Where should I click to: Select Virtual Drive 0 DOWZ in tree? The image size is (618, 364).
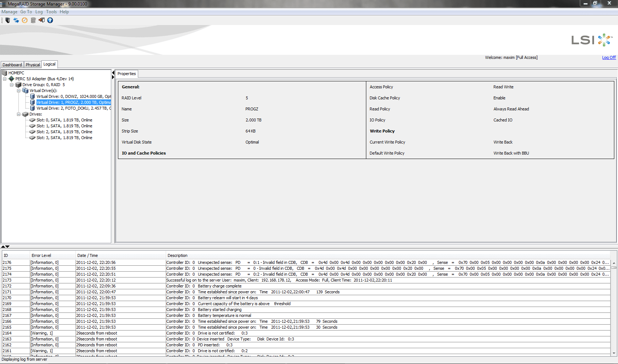(74, 96)
